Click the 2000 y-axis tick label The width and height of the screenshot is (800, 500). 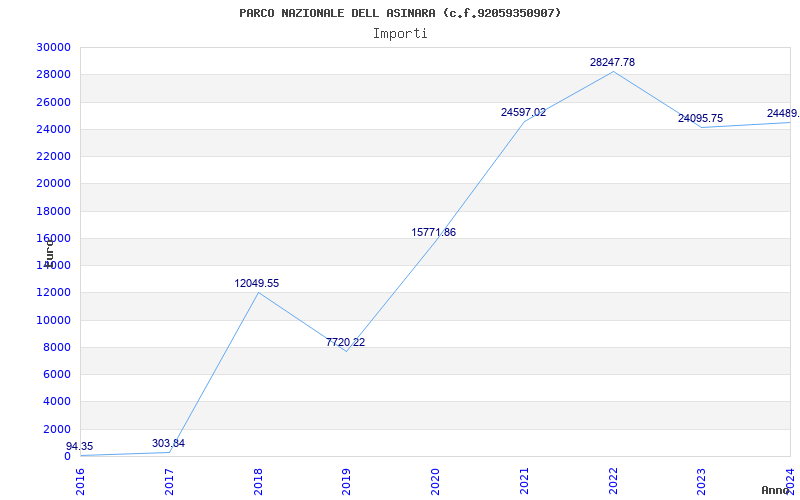56,429
